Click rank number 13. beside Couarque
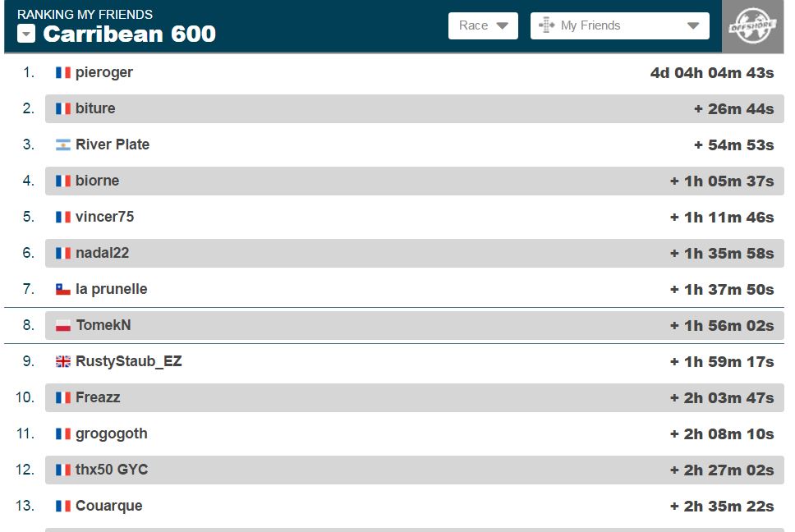 [25, 506]
